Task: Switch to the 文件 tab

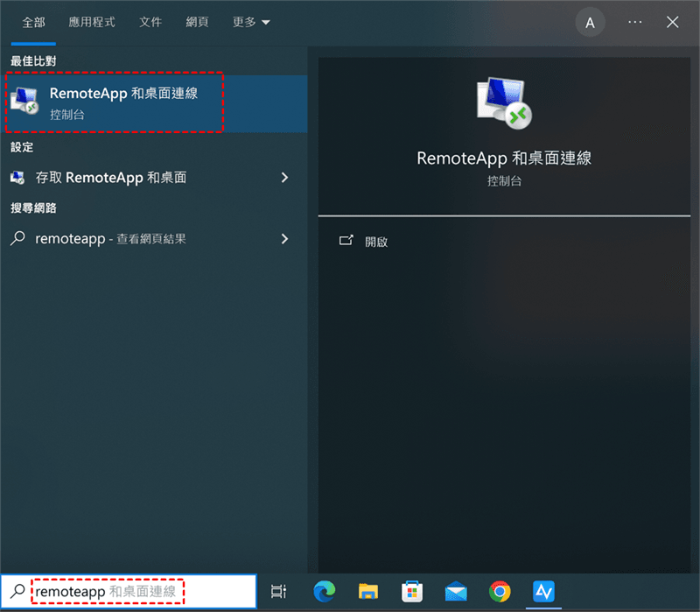Action: pyautogui.click(x=150, y=23)
